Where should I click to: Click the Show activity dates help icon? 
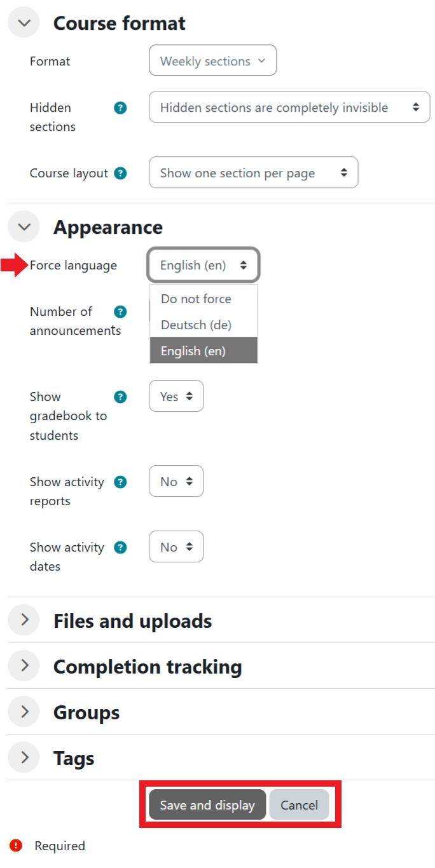120,546
